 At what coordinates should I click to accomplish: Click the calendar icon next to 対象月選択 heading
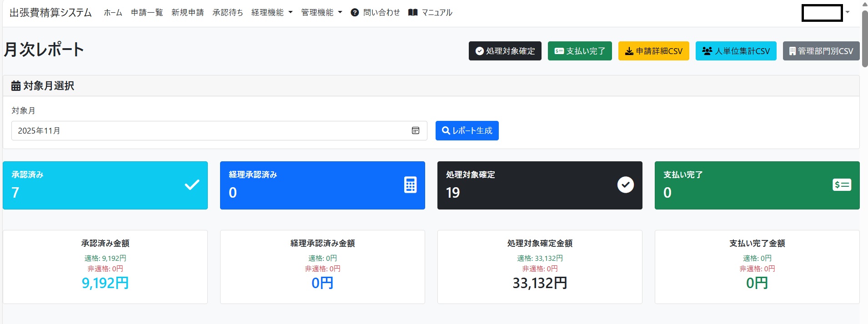pos(16,86)
